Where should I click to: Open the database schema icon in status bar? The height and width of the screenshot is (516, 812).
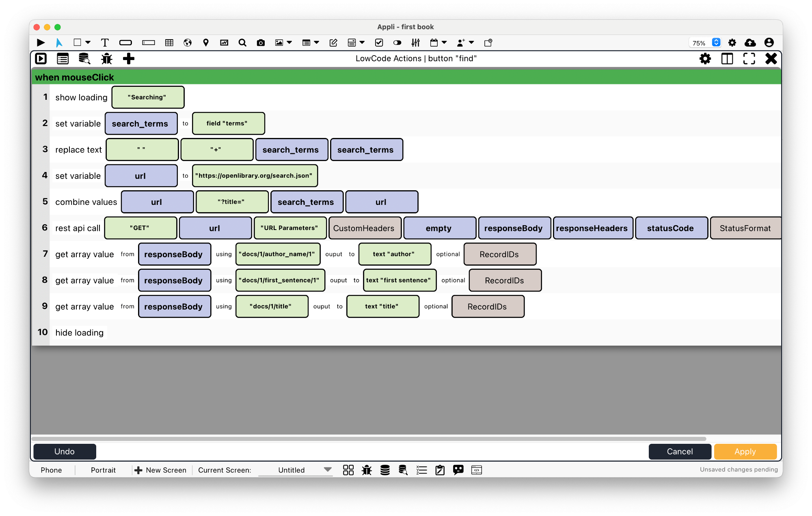pyautogui.click(x=385, y=470)
